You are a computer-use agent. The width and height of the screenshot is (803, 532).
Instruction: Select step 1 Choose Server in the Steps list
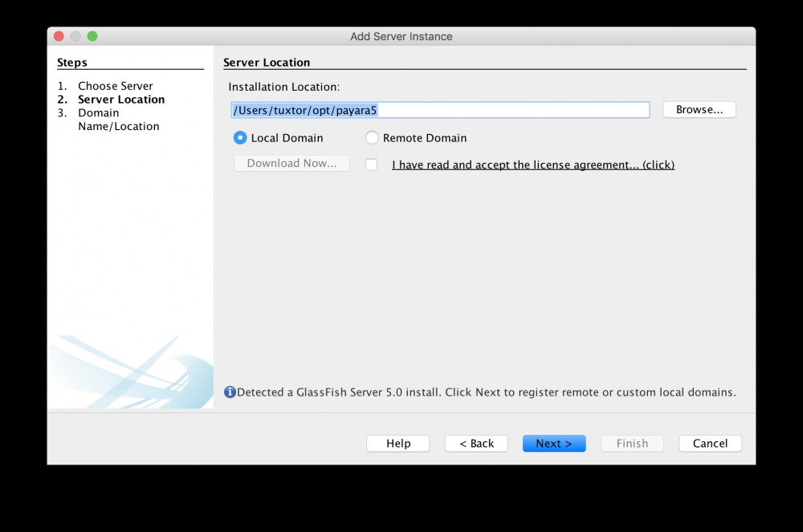pyautogui.click(x=116, y=85)
